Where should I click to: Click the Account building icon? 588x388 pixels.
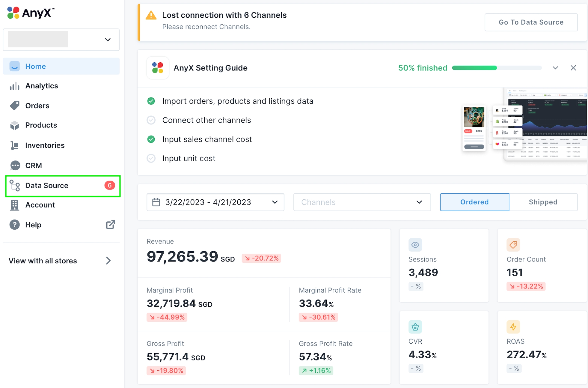[x=14, y=205]
